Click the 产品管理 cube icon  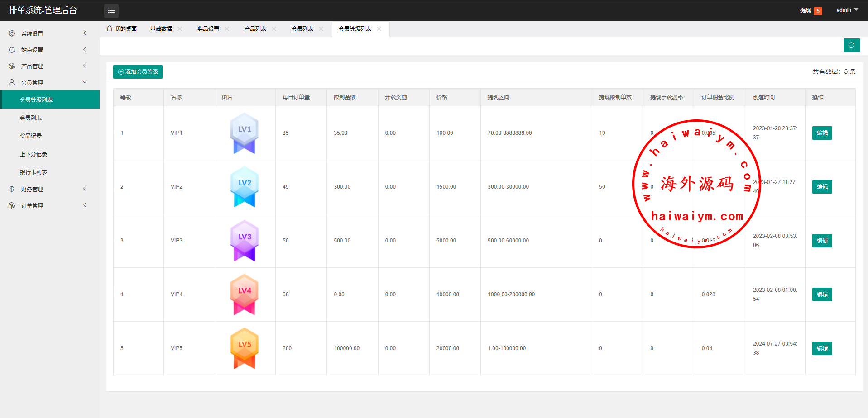click(x=12, y=66)
